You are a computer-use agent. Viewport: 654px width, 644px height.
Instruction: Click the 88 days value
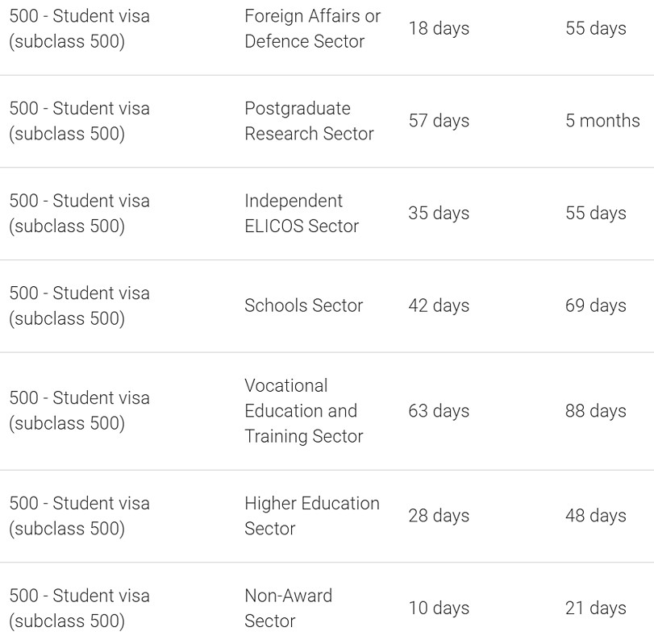[596, 411]
